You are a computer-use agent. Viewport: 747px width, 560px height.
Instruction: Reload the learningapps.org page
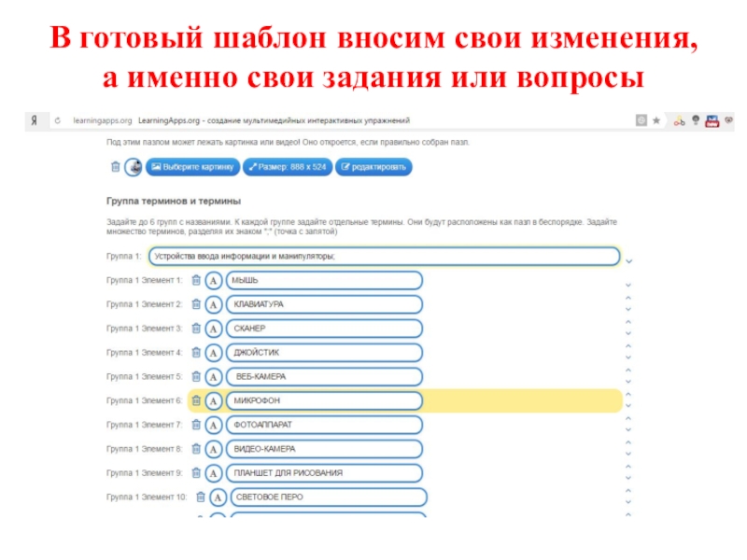[58, 121]
